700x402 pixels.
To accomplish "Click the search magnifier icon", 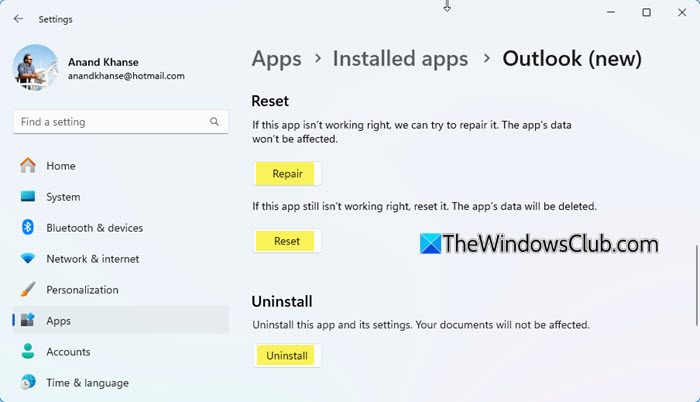I will pos(214,122).
